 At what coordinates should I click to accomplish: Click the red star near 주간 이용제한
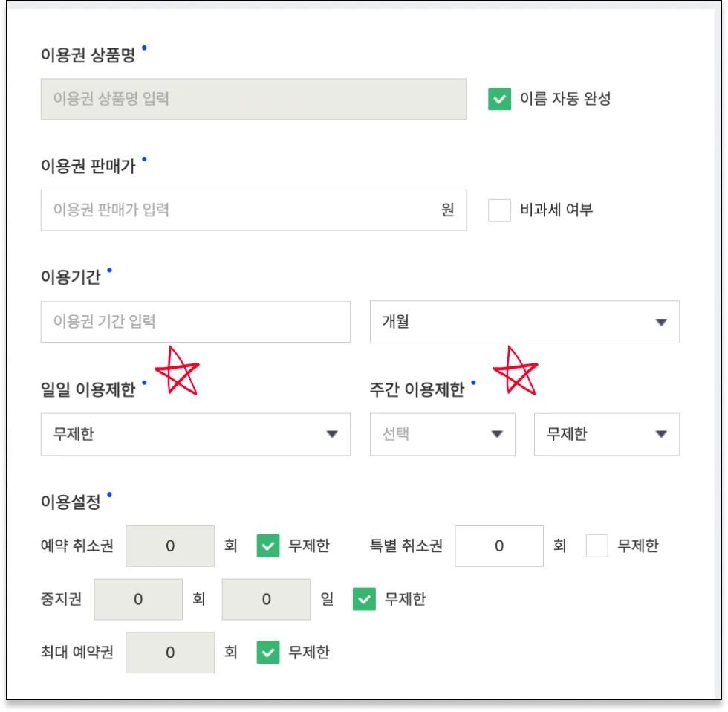pyautogui.click(x=516, y=369)
